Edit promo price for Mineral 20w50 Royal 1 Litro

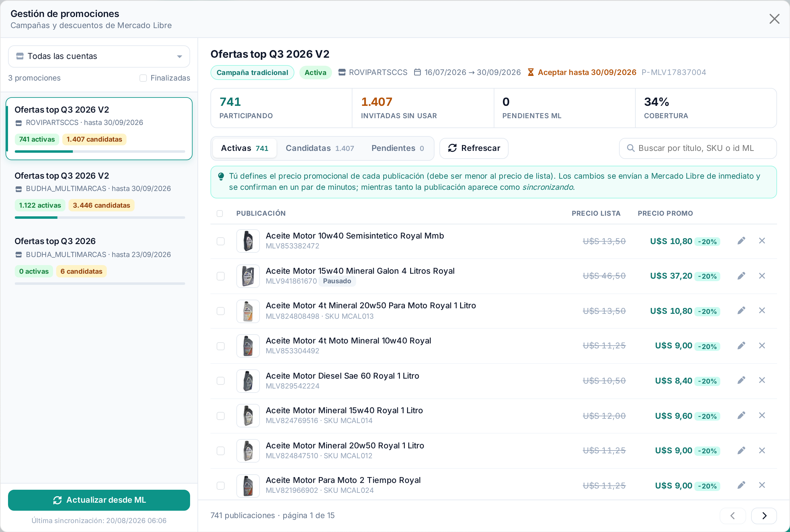tap(741, 451)
